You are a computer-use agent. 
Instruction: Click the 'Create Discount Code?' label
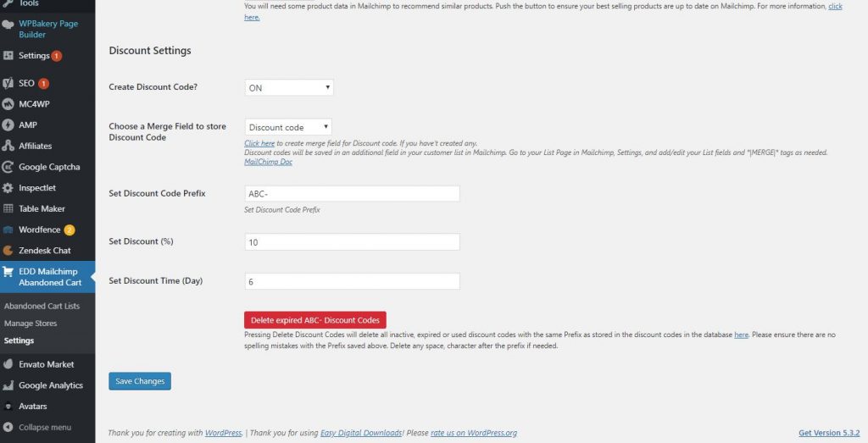tap(153, 87)
